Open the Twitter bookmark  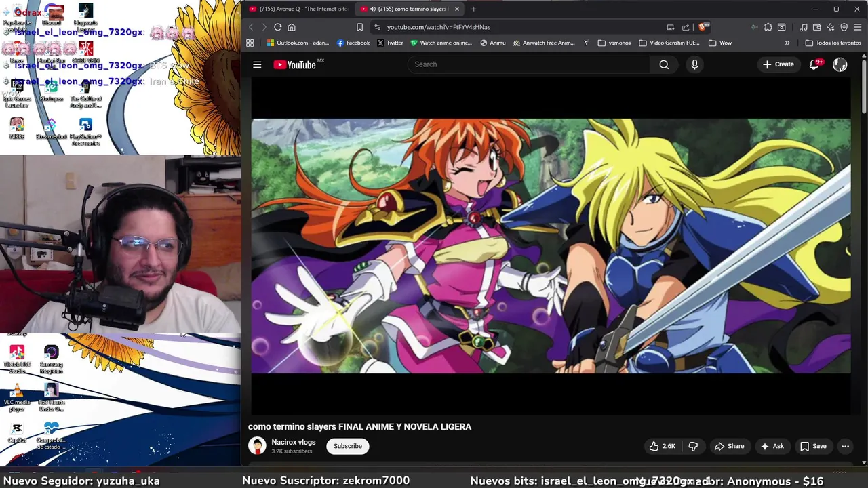(390, 43)
